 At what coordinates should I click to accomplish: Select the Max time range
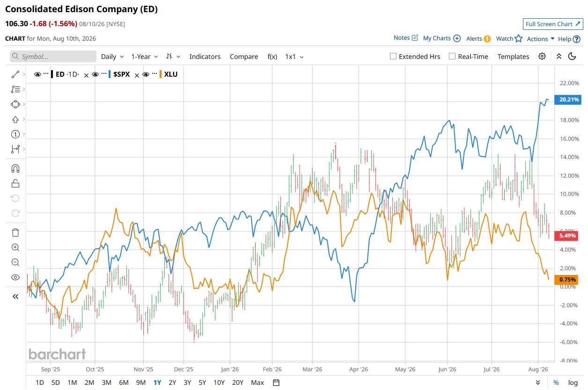pos(257,383)
